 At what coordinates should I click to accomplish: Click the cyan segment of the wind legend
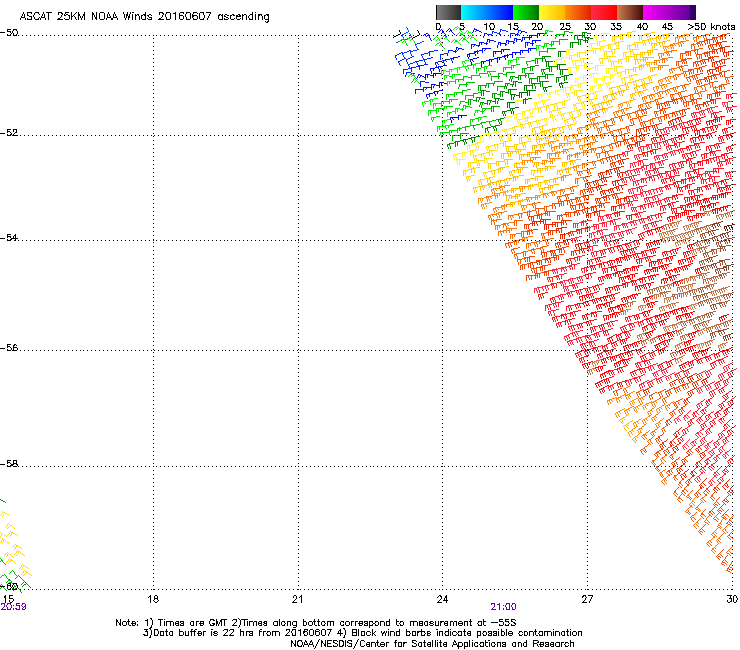click(x=473, y=12)
